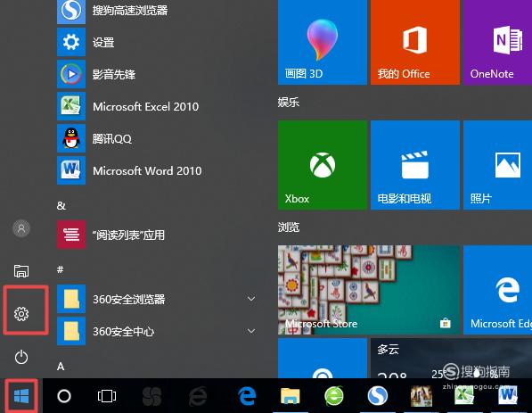Open the Microsoft Edge tile
This screenshot has width=532, height=413.
497,290
